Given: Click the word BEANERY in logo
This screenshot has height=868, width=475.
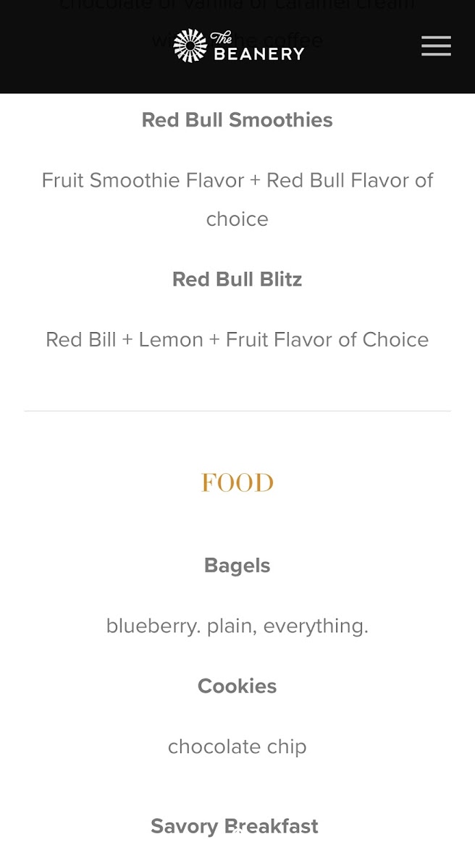Looking at the screenshot, I should (x=258, y=54).
